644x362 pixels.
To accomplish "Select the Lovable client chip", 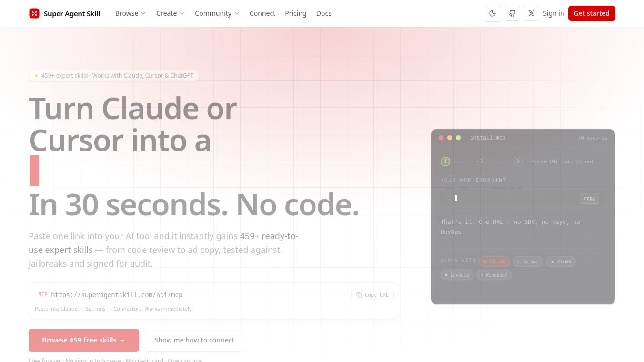I will [x=457, y=275].
